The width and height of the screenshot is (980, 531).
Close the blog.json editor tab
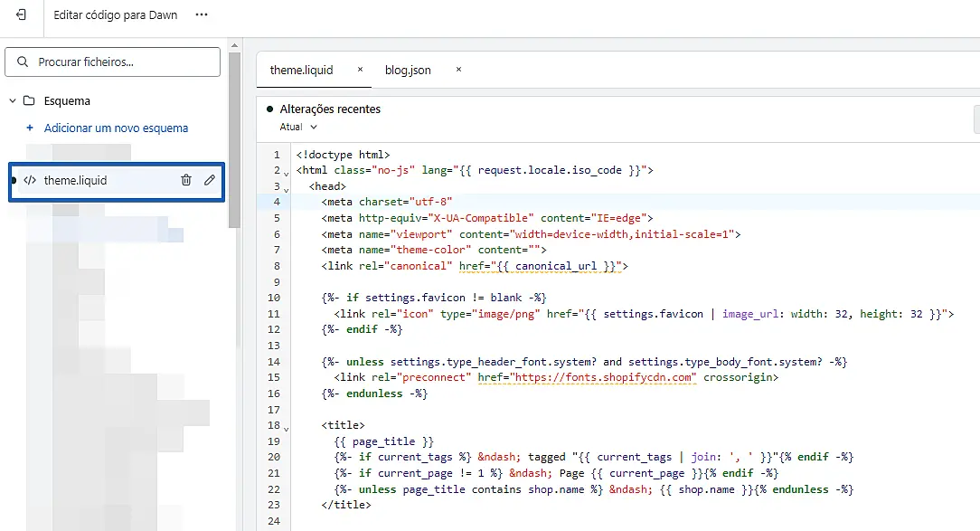(458, 70)
